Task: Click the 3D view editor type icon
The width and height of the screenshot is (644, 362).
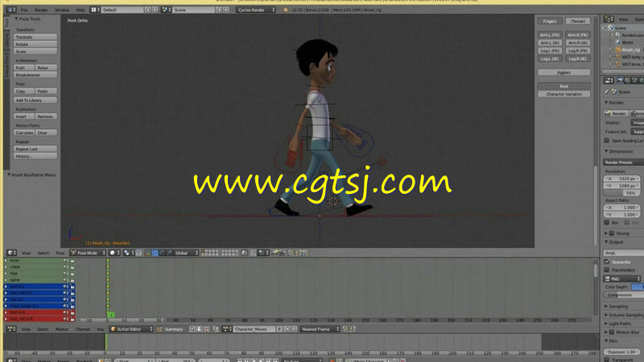Action: pos(10,253)
